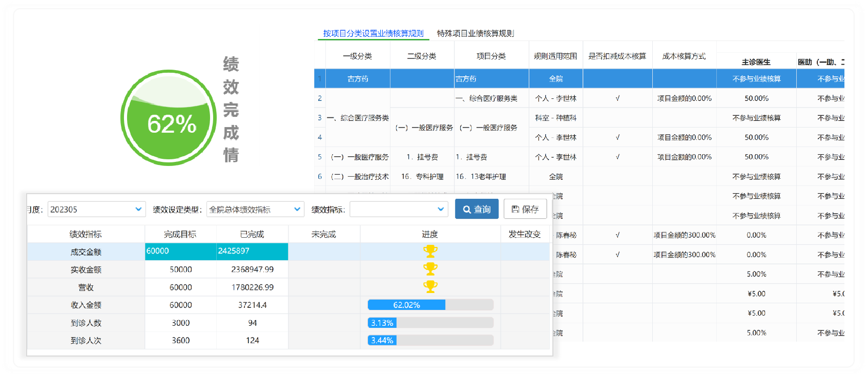Click 1、挂号费 in 二级分类 column
This screenshot has height=376, width=868.
click(422, 157)
